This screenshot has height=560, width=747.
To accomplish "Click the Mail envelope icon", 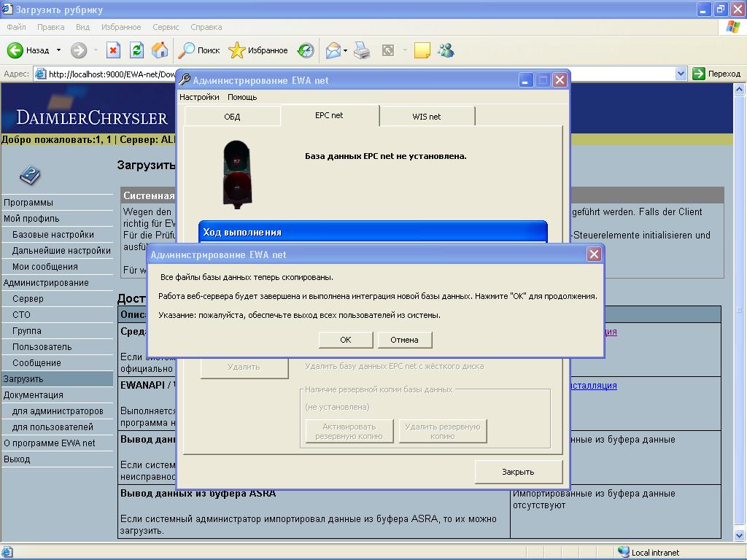I will coord(333,50).
